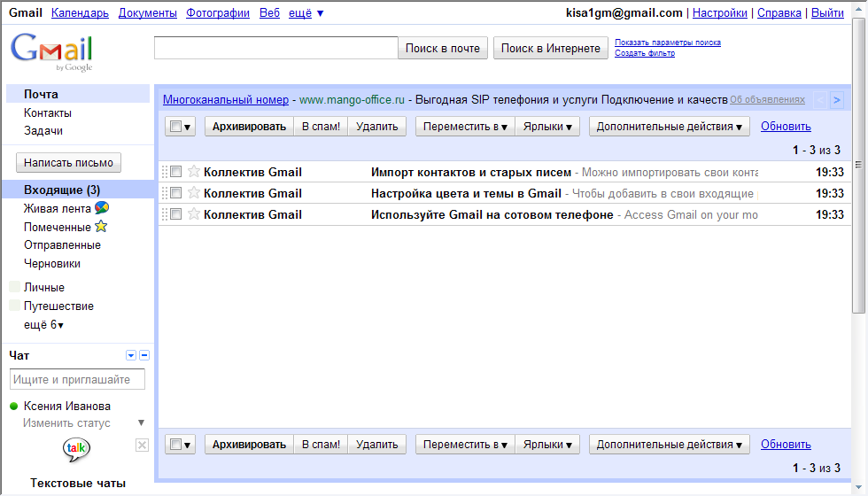Open Фотографии in the top bar
Image resolution: width=868 pixels, height=496 pixels.
(218, 12)
